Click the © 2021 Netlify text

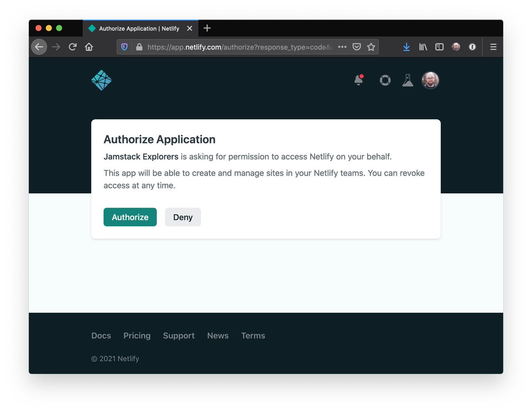click(115, 358)
